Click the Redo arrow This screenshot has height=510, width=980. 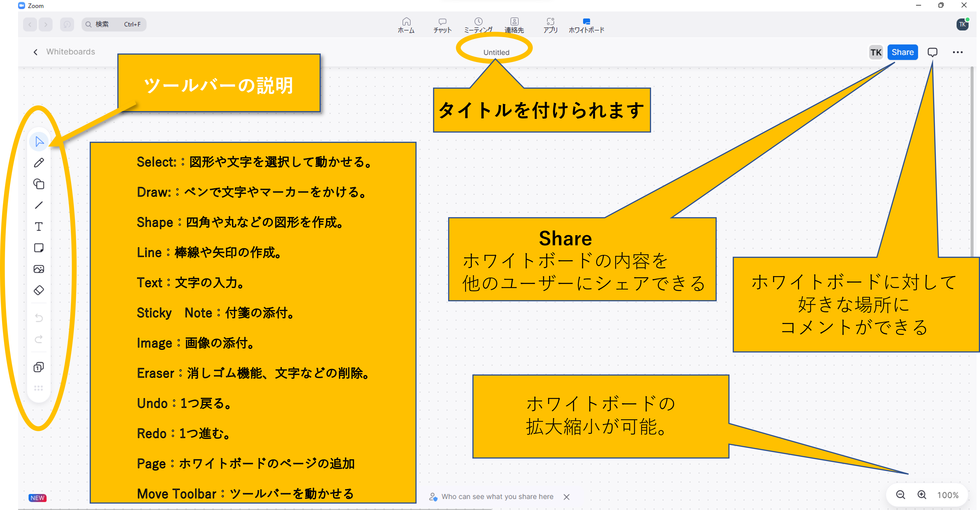(39, 339)
